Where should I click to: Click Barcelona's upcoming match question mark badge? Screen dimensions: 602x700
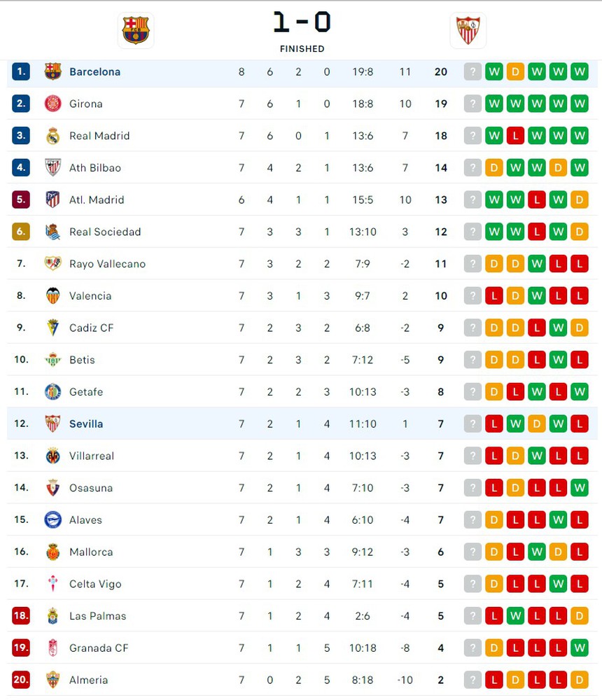(x=473, y=71)
